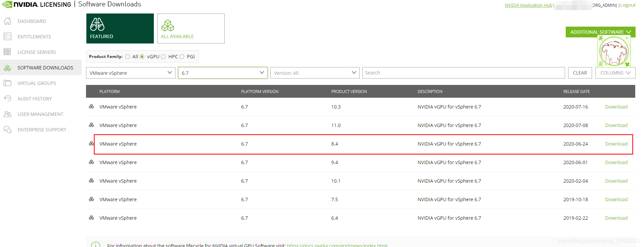Open the Version: All dropdown
644x247 pixels.
tap(315, 73)
